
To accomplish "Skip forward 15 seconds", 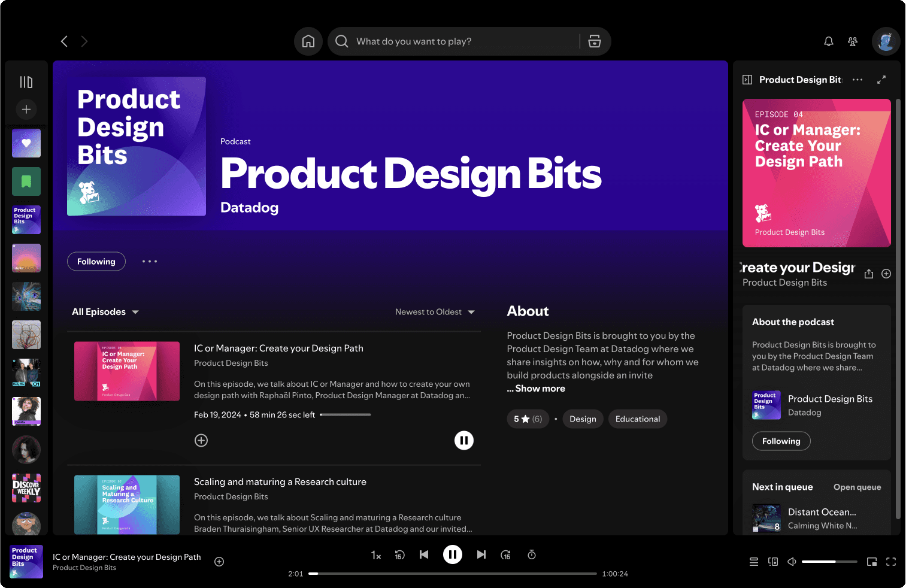I will (506, 555).
